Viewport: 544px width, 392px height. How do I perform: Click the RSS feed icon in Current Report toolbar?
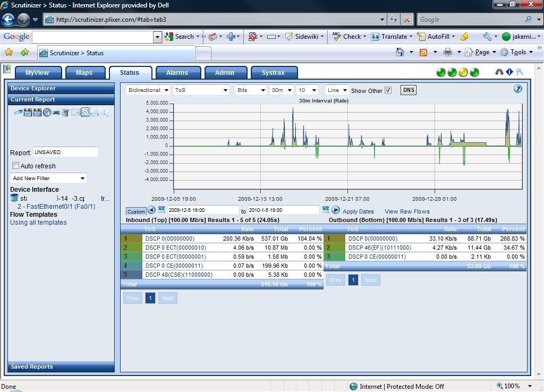(85, 112)
